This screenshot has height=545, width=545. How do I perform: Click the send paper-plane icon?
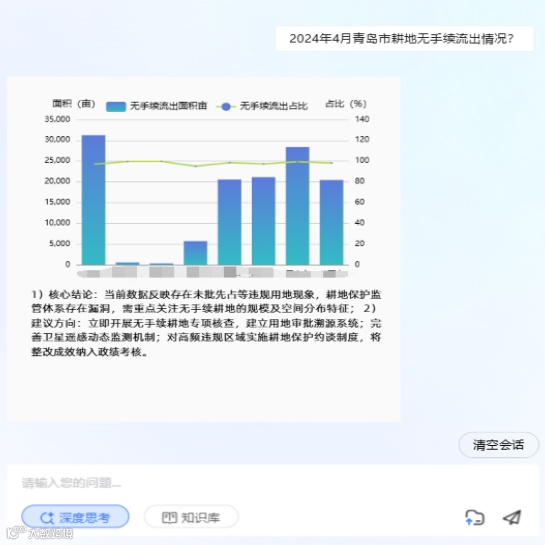pos(513,517)
